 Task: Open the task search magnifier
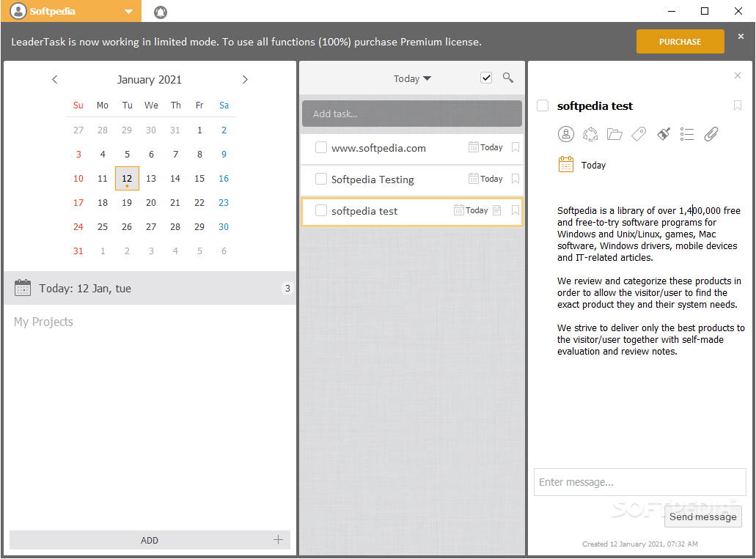click(507, 78)
